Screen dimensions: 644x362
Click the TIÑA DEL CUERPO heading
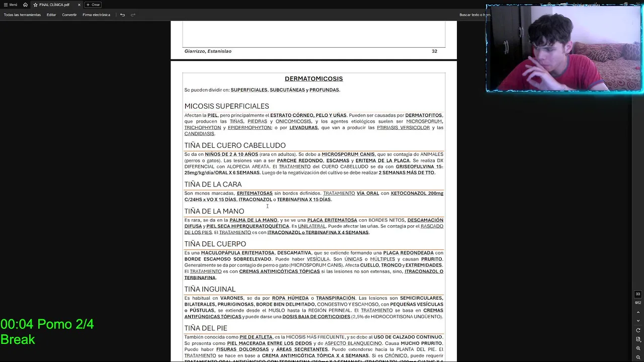pos(215,244)
